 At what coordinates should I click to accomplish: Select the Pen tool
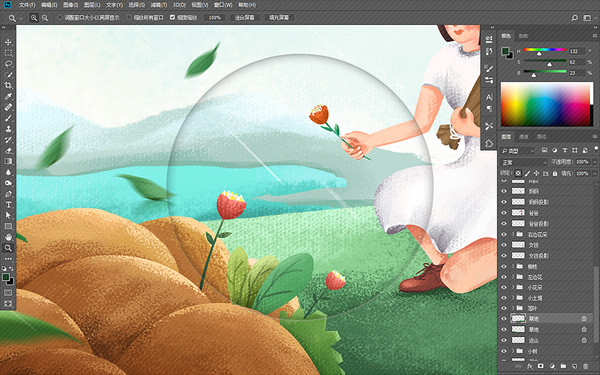(8, 194)
